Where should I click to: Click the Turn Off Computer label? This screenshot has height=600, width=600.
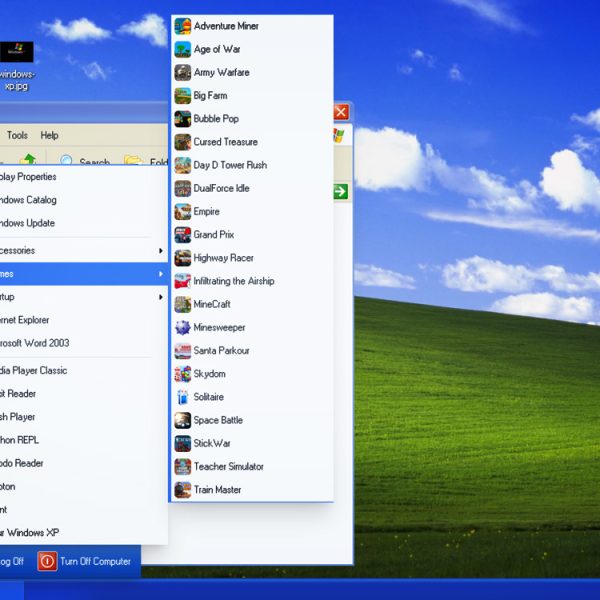click(95, 561)
